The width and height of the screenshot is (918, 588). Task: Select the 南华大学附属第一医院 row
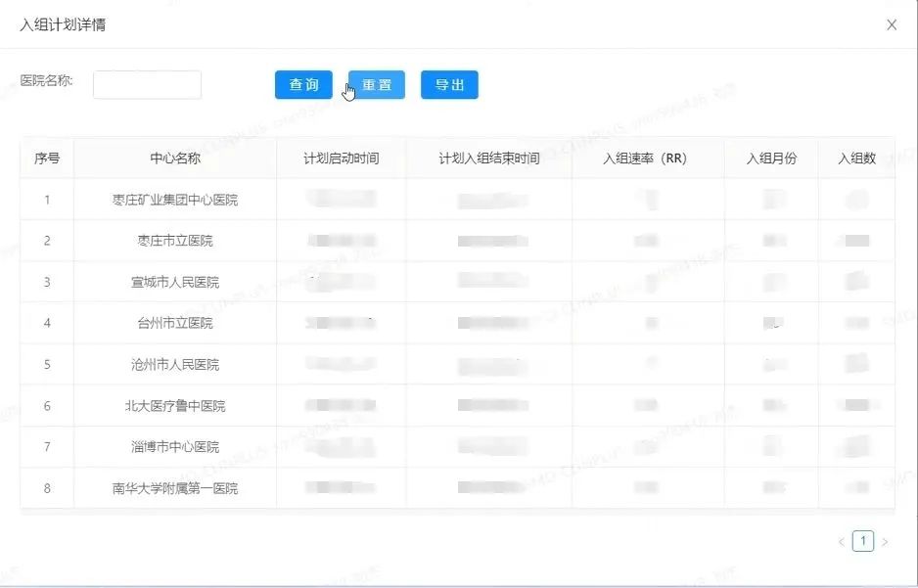click(x=457, y=488)
